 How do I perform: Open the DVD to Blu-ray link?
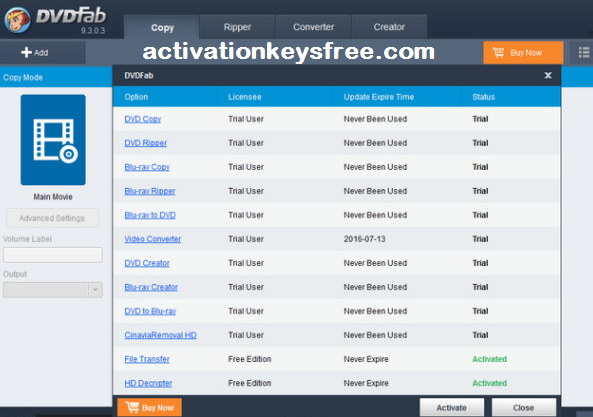click(x=150, y=311)
